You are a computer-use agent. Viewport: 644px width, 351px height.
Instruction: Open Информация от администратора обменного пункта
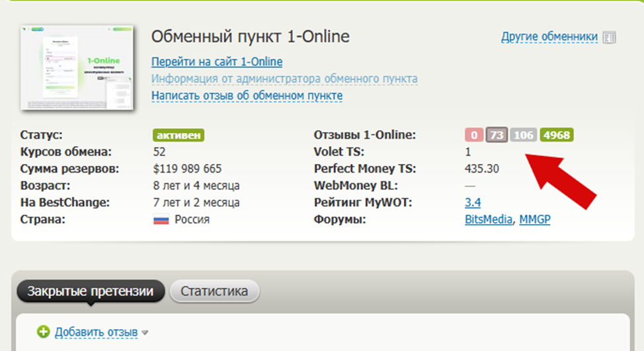pos(284,79)
